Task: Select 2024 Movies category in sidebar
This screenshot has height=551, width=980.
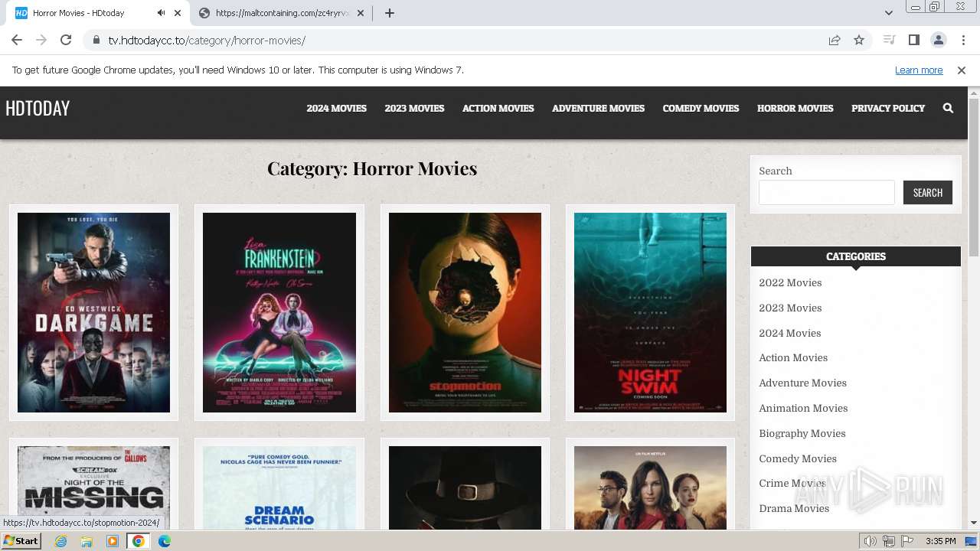Action: point(789,334)
